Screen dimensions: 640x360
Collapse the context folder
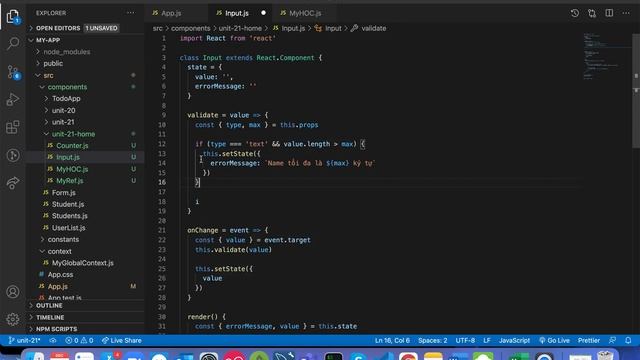click(86, 251)
